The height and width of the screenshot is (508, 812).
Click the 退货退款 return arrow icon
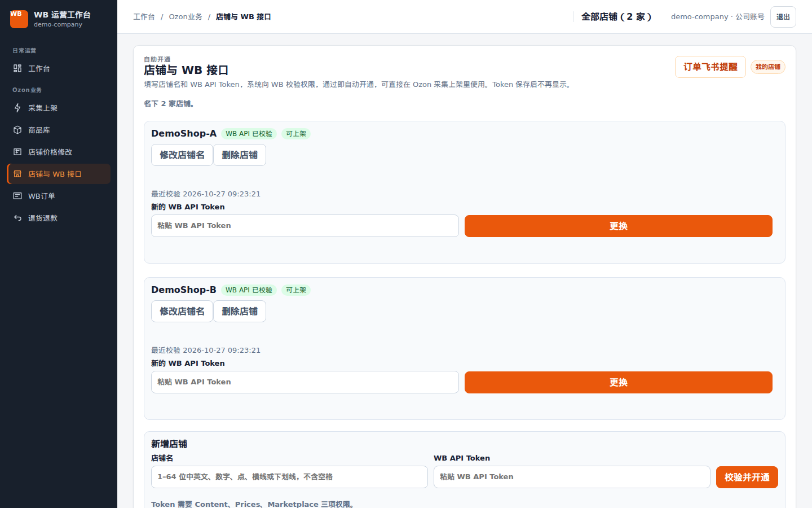click(x=17, y=218)
